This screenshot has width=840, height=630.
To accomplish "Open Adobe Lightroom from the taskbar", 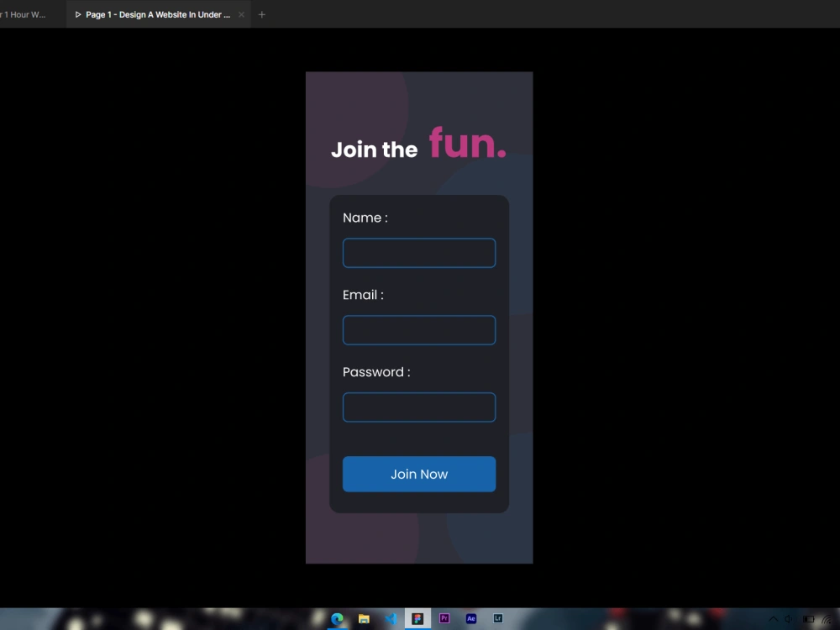I will click(x=497, y=618).
